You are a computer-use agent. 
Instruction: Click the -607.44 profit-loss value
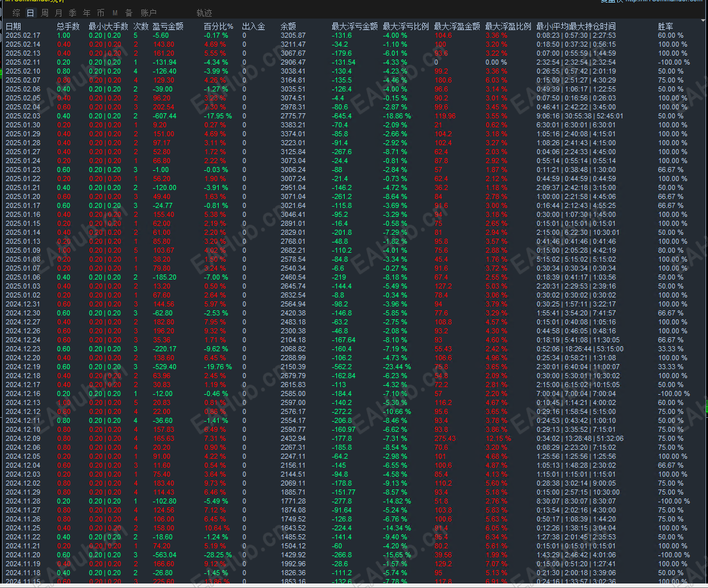[164, 116]
